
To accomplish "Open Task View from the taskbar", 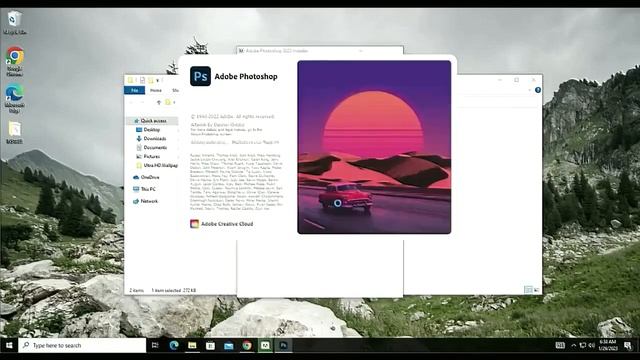I will click(155, 345).
